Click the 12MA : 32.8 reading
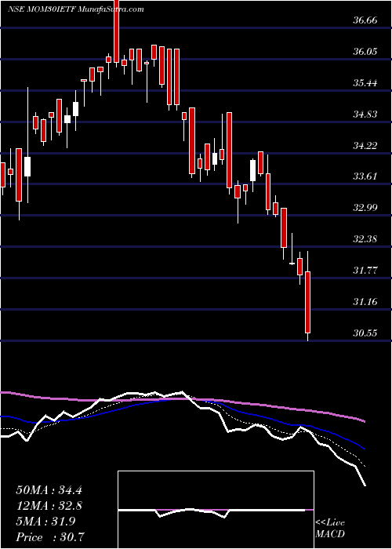392x549 pixels. point(49,506)
